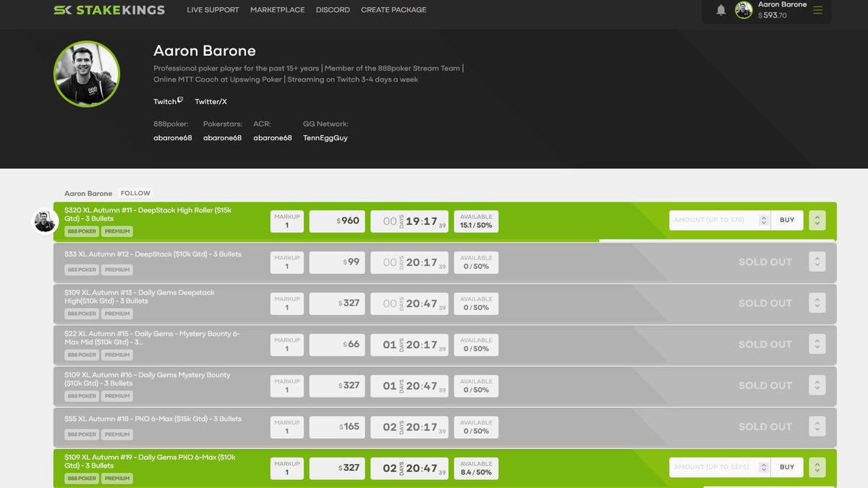Go to Discord via top nav

(x=333, y=10)
